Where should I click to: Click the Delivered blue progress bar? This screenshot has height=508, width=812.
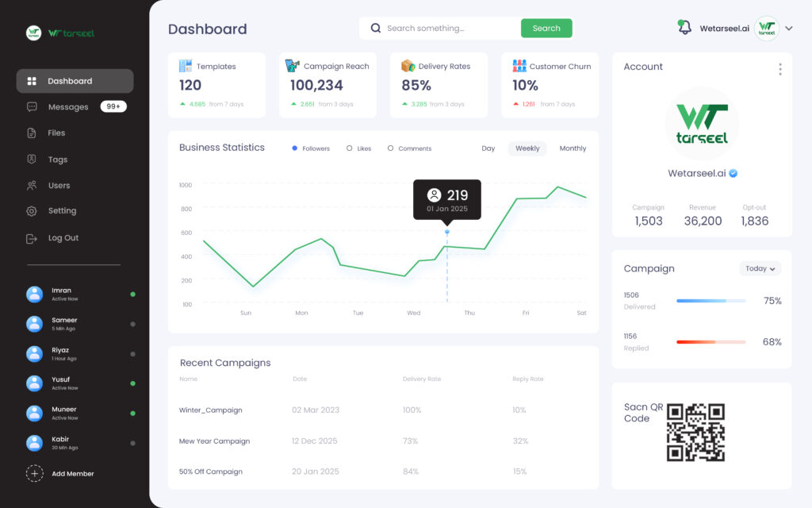click(x=711, y=301)
